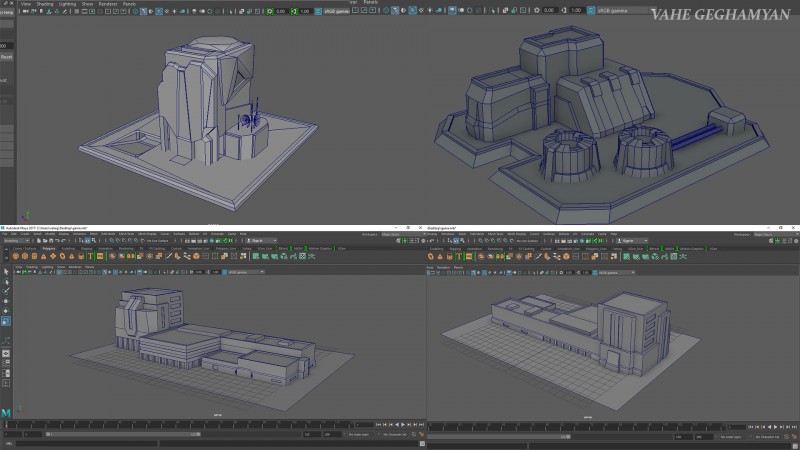
Task: Select the arrow Select tool in toolbox
Action: (6, 271)
